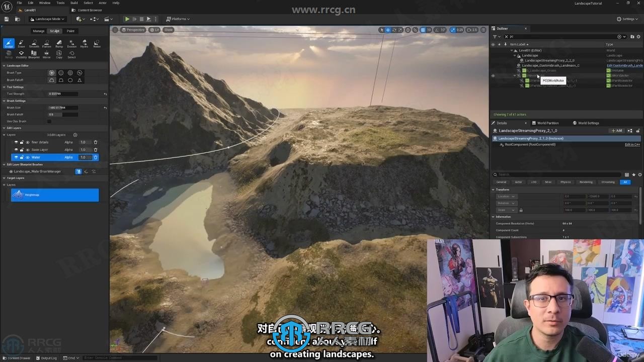Select the Rendering filter in Details
Image resolution: width=644 pixels, height=362 pixels.
pos(586,182)
